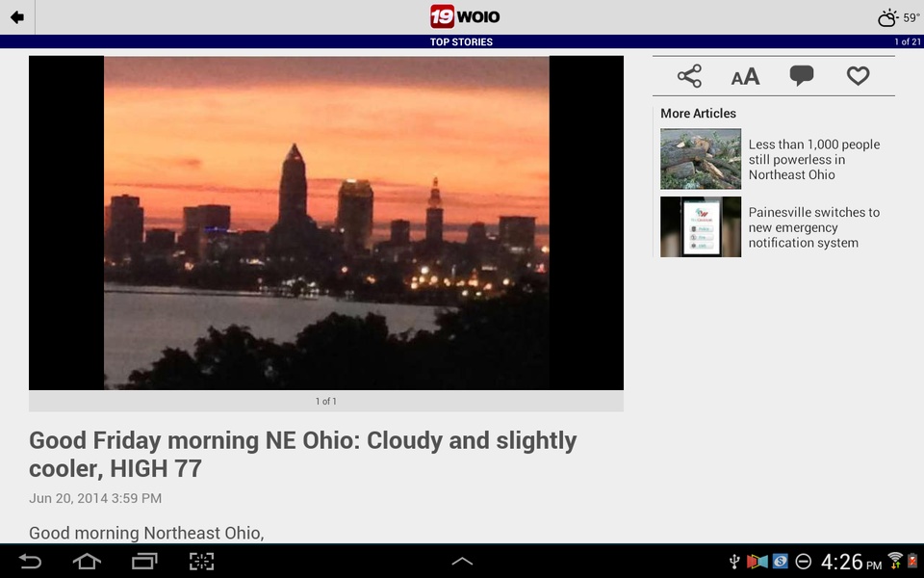Screen dimensions: 924x578
Task: Save the article with the heart icon
Action: point(858,75)
